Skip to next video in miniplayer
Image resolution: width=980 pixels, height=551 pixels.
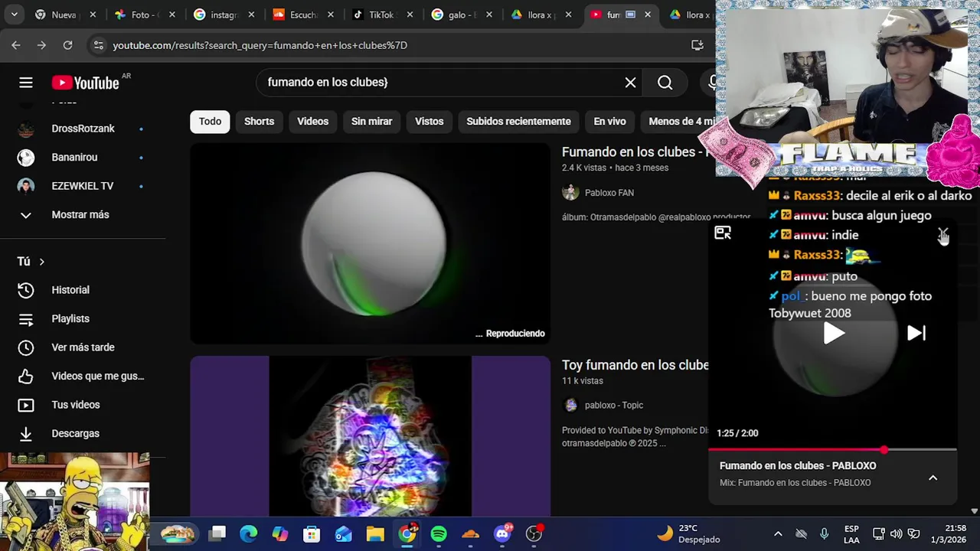(x=916, y=333)
